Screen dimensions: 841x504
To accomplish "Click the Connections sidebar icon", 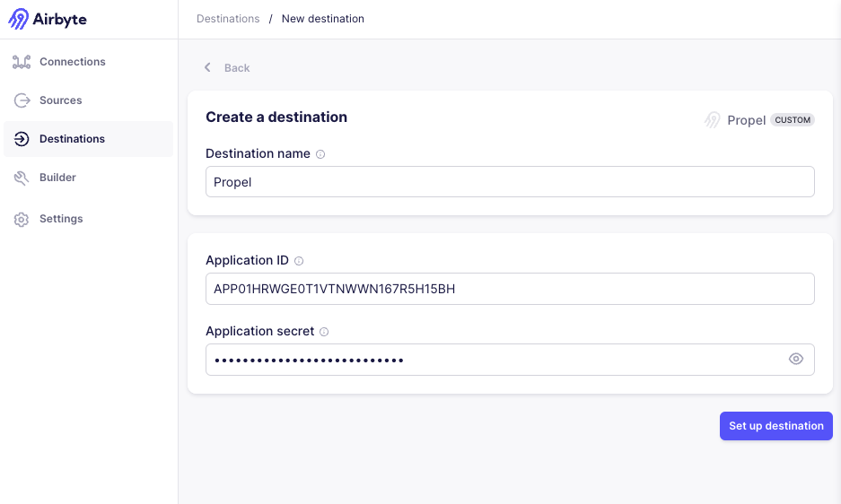I will pyautogui.click(x=22, y=62).
